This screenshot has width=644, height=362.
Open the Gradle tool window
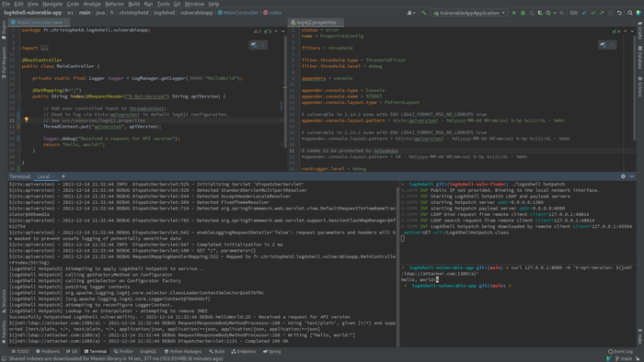tap(640, 30)
